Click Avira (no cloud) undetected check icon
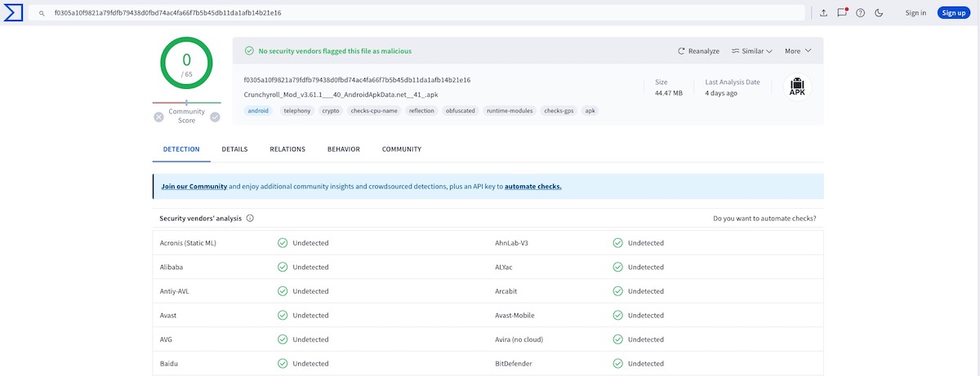980x376 pixels. point(618,339)
